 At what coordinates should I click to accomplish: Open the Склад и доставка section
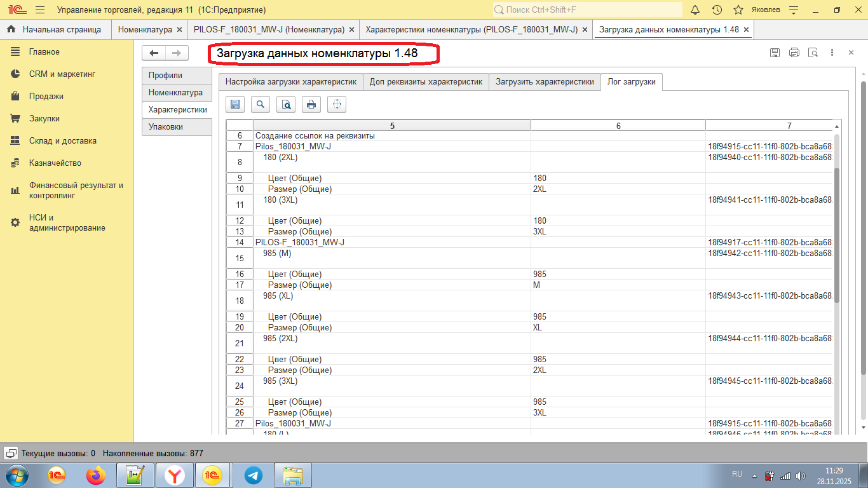click(x=67, y=141)
